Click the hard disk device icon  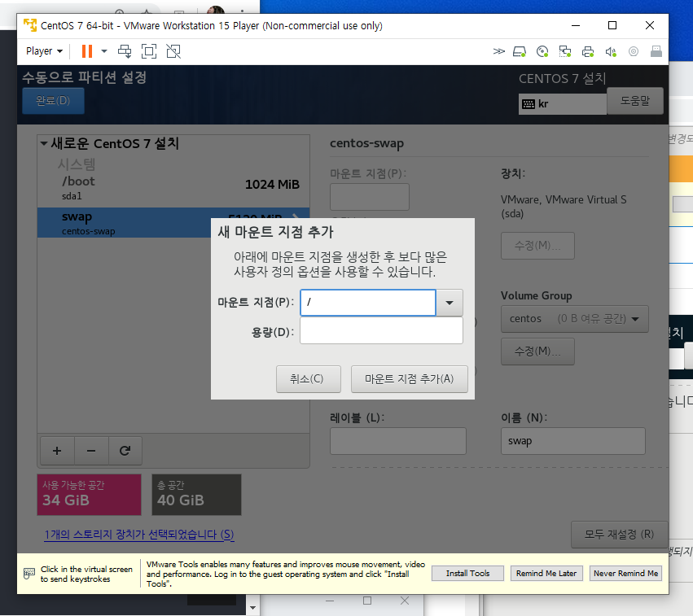[520, 51]
